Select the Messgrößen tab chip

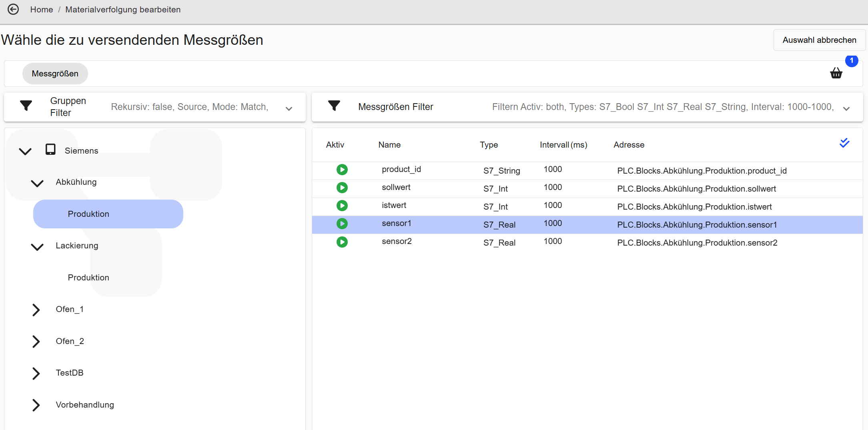55,74
